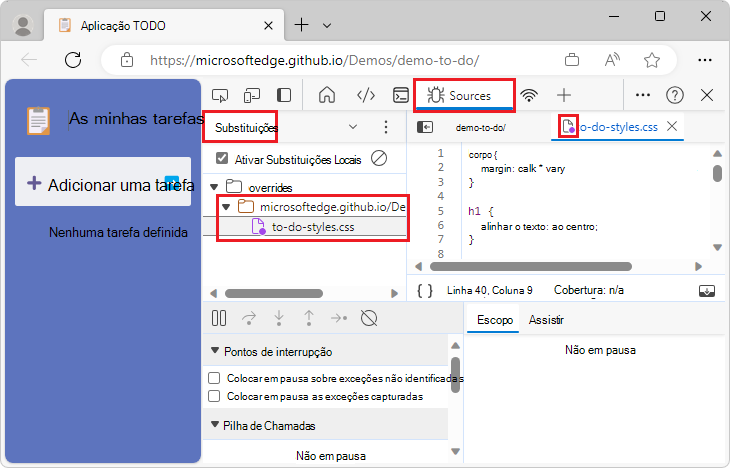Close the to-do-styles.css editor tab
Image resolution: width=730 pixels, height=468 pixels.
pos(672,126)
